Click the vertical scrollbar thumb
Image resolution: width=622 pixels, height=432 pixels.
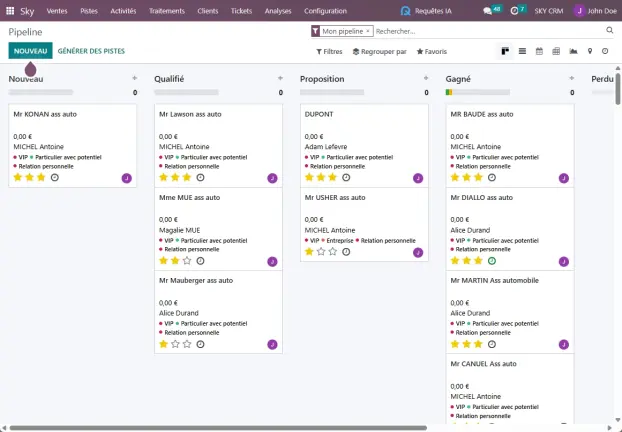point(618,88)
